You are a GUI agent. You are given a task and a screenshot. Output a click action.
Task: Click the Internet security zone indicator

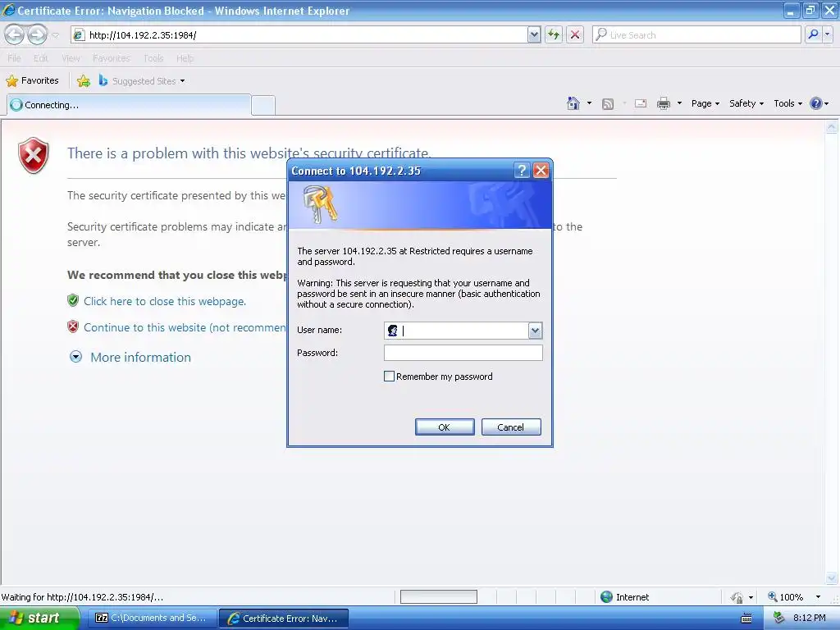point(624,597)
